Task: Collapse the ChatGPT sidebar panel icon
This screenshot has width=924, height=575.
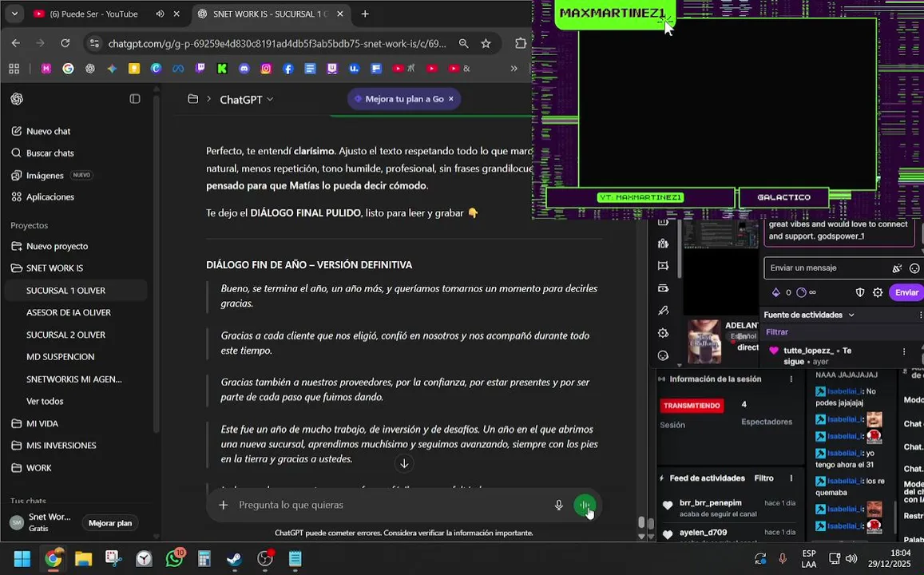Action: [x=135, y=99]
